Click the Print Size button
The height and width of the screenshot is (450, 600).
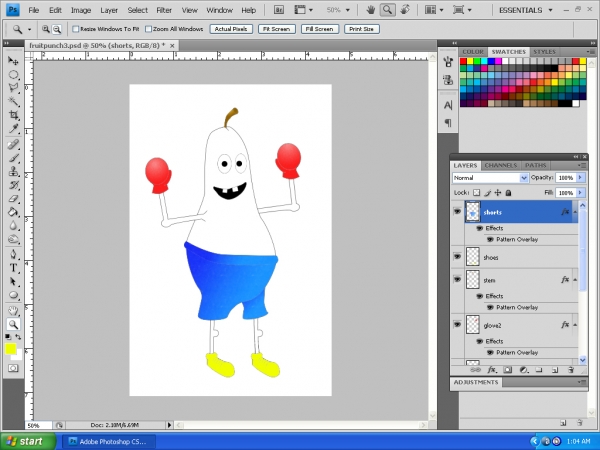coord(362,29)
